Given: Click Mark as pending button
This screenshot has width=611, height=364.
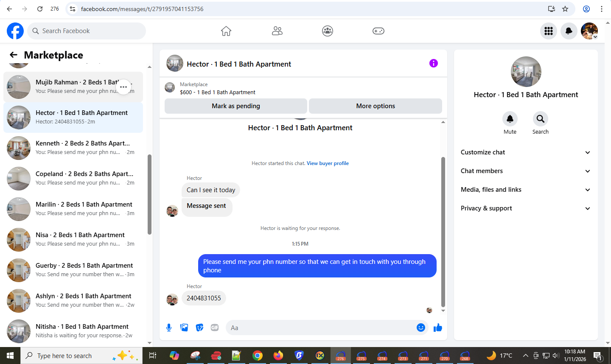Looking at the screenshot, I should click(x=236, y=106).
